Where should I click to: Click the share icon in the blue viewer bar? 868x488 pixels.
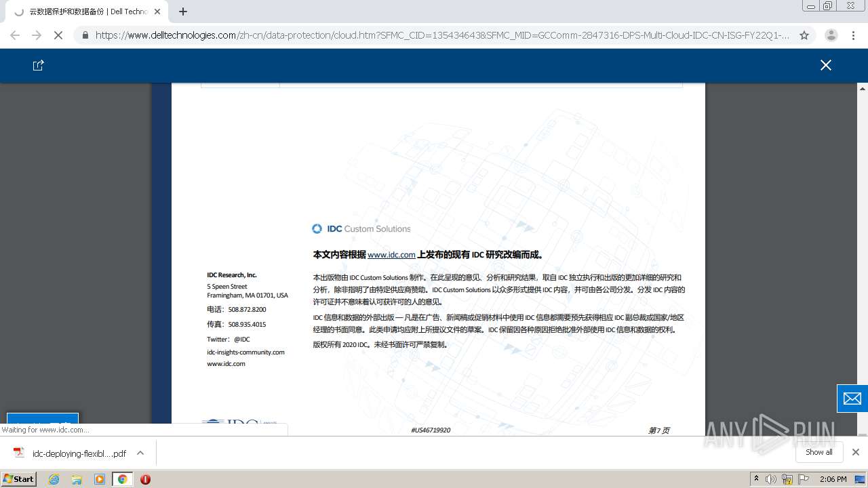click(39, 65)
